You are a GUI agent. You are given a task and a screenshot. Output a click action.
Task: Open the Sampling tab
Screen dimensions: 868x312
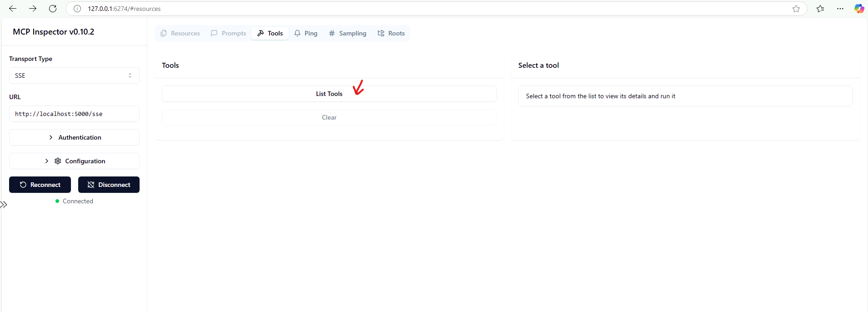click(x=347, y=33)
